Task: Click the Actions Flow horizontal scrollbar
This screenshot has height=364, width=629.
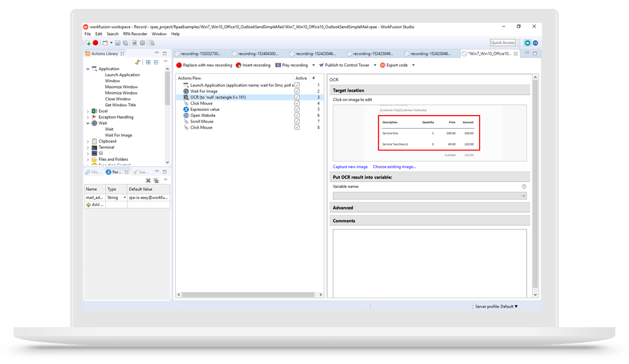Action: (249, 295)
